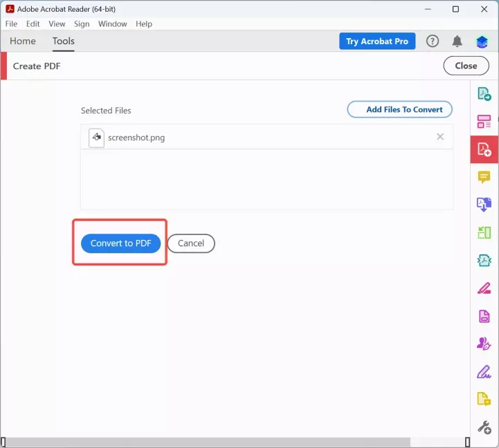Image resolution: width=499 pixels, height=448 pixels.
Task: Click the Try Acrobat Pro button
Action: pyautogui.click(x=377, y=41)
